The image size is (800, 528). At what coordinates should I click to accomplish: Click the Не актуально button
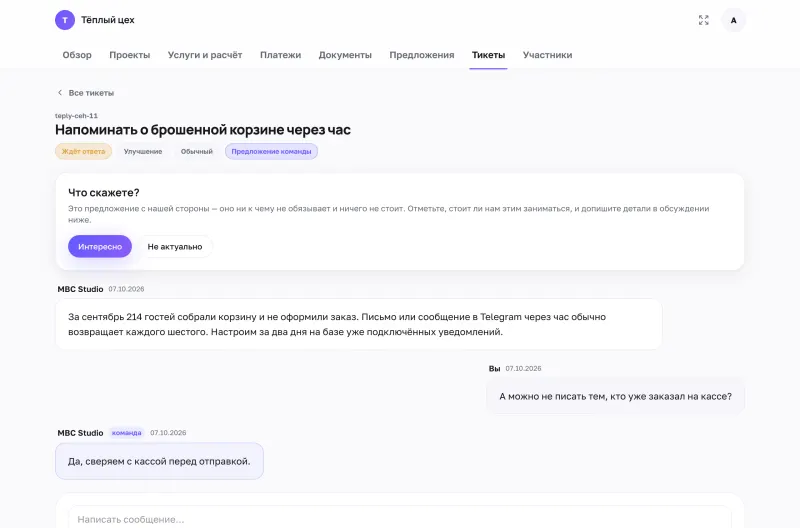175,246
